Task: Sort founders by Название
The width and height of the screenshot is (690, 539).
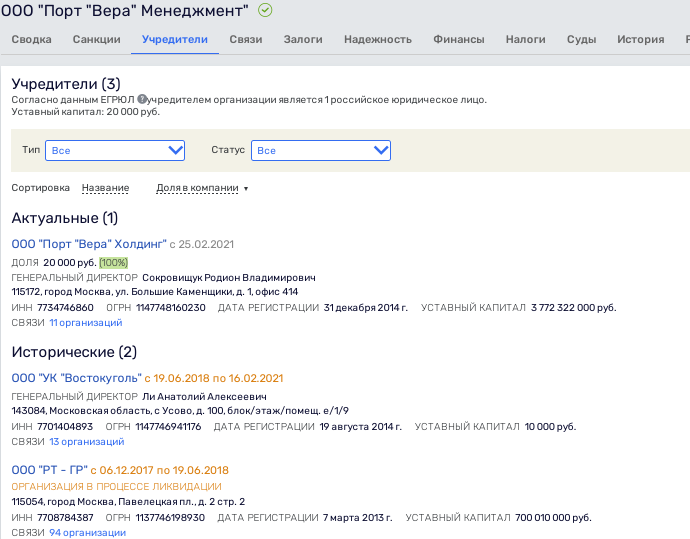Action: coord(105,188)
